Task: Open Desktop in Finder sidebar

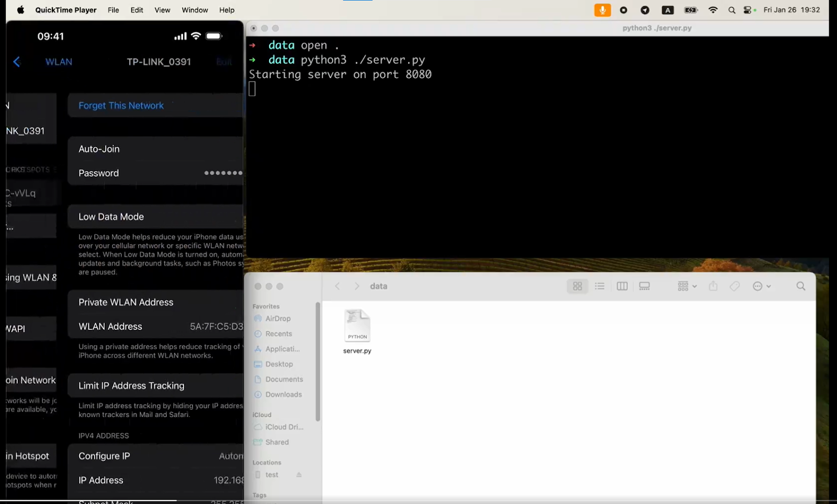Action: coord(279,364)
